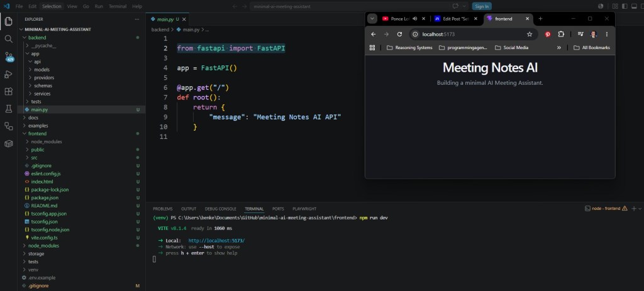Open the http://localhost:5173/ terminal link

tap(216, 241)
